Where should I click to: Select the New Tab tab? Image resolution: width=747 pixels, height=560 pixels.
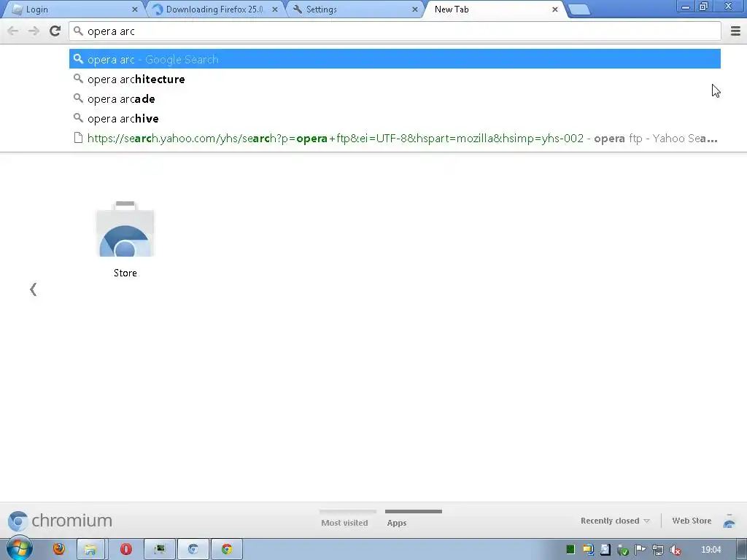494,9
